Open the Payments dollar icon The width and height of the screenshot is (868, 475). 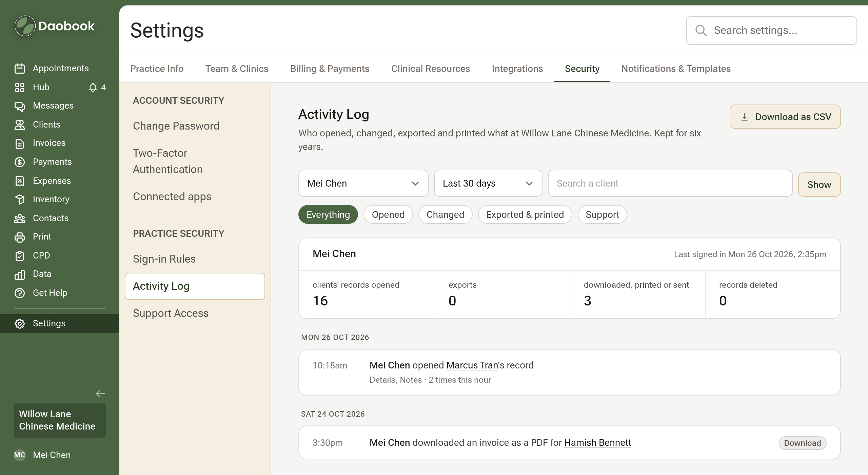[20, 162]
